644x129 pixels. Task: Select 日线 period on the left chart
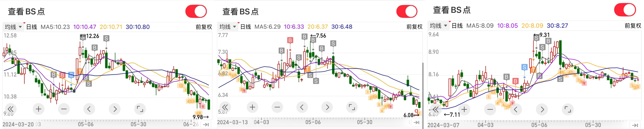[32, 27]
